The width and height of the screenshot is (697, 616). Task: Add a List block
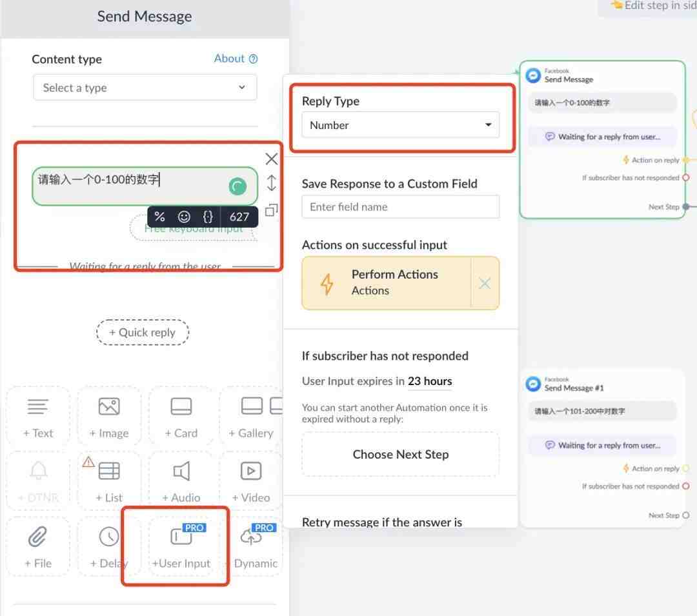click(x=109, y=481)
